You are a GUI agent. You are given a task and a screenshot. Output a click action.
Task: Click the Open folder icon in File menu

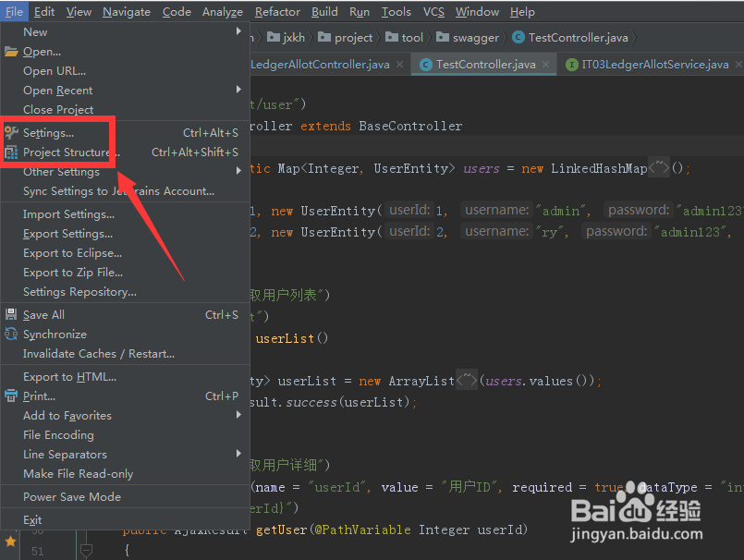11,51
